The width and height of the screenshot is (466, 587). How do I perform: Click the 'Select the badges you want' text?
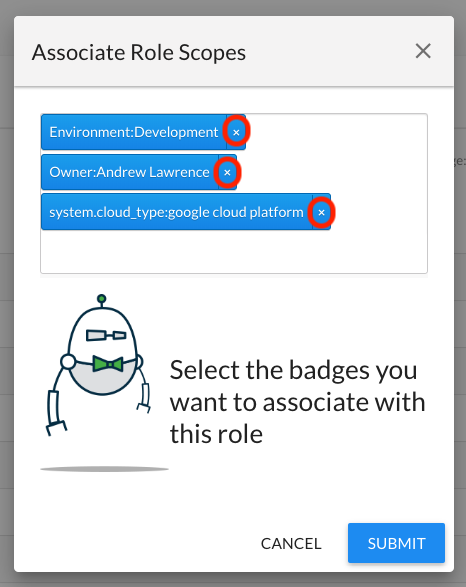[x=298, y=402]
